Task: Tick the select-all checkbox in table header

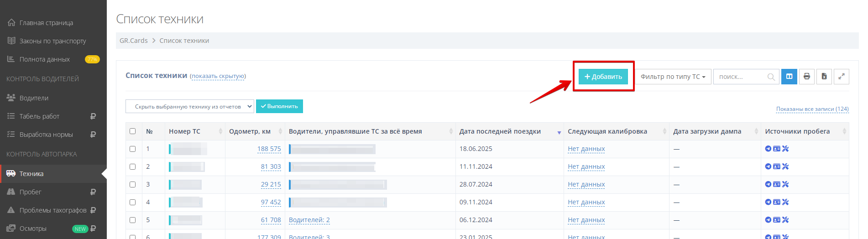Action: click(x=133, y=131)
